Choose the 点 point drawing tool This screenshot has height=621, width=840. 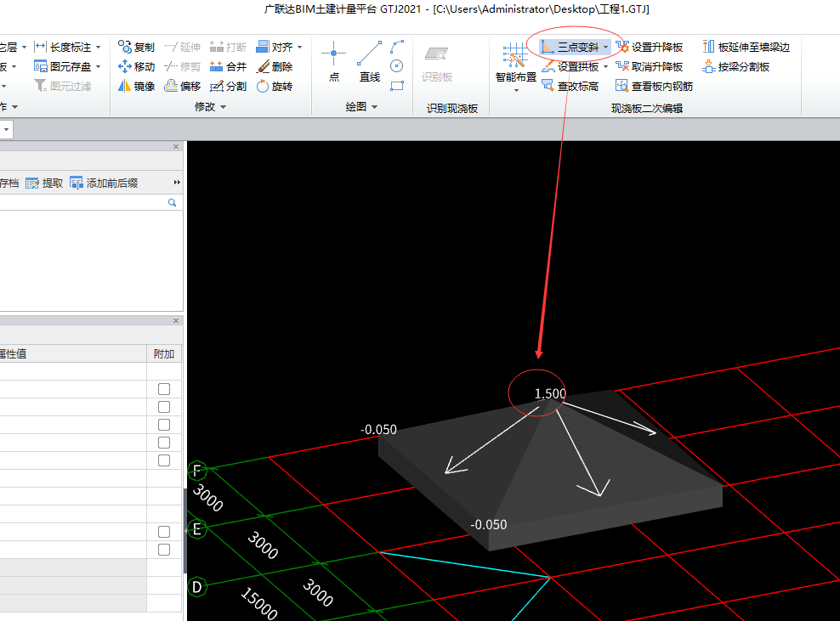334,61
